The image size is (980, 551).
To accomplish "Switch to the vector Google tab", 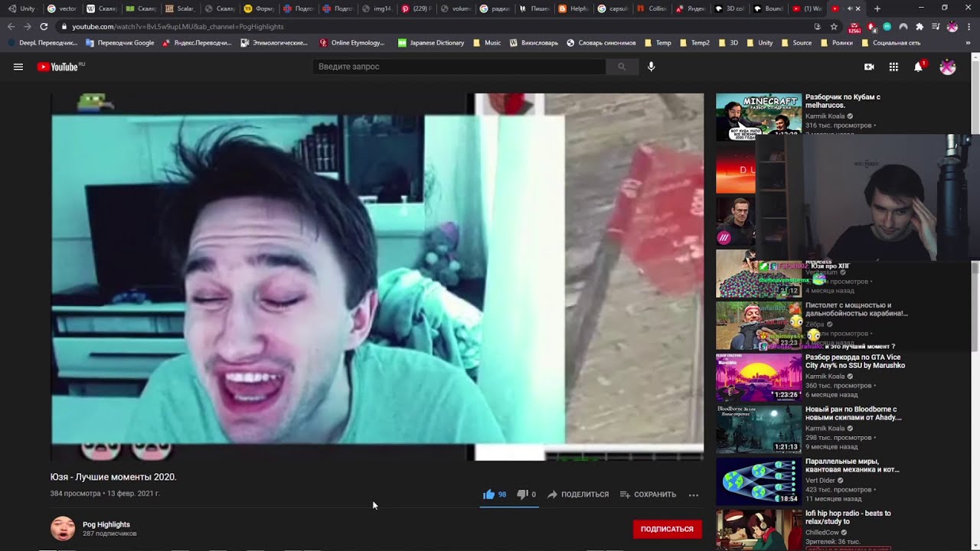I will 61,8.
